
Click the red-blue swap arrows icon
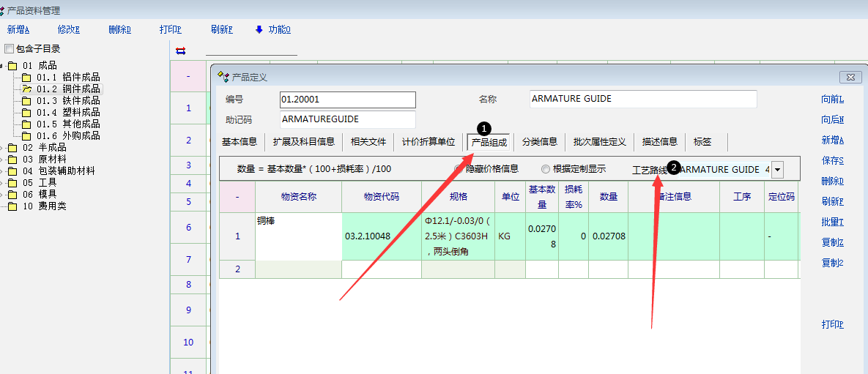pos(181,51)
